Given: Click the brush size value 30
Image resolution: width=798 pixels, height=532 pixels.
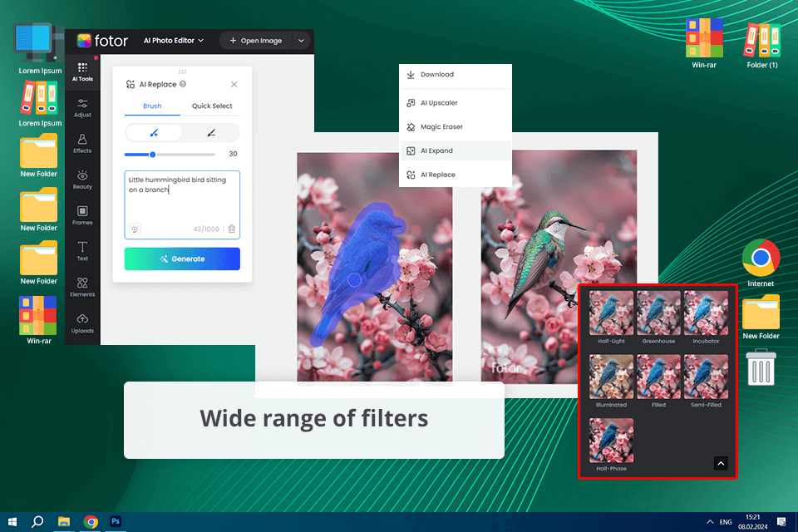Looking at the screenshot, I should [233, 154].
